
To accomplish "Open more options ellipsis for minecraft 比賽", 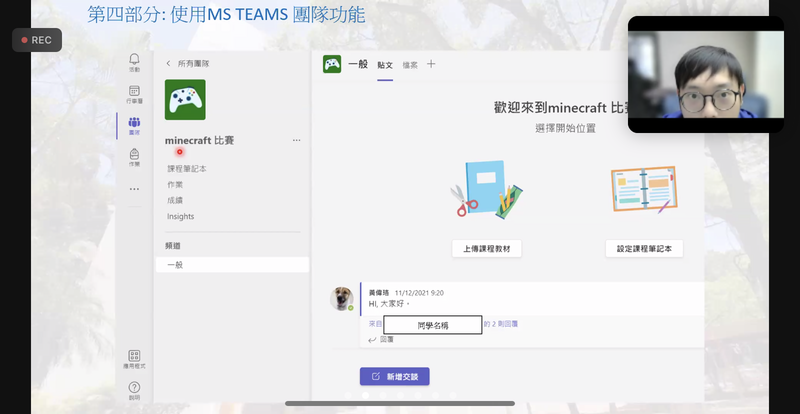I will coord(296,141).
